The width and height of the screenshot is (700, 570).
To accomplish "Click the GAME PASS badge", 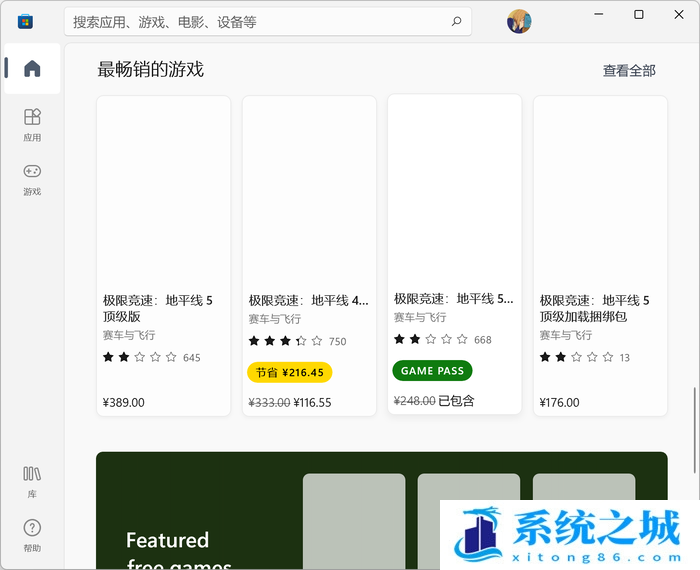I will click(x=432, y=371).
